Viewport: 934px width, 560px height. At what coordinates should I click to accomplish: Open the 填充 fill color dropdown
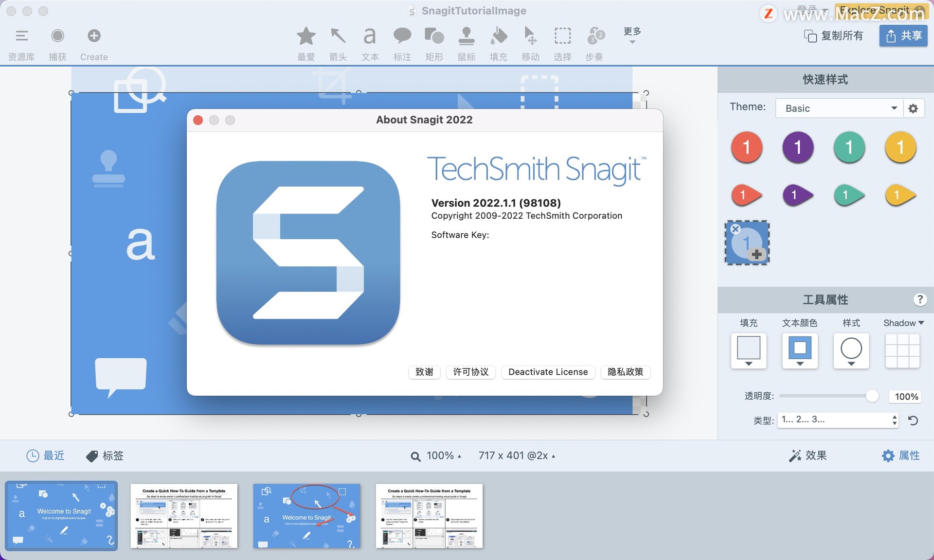pyautogui.click(x=749, y=350)
